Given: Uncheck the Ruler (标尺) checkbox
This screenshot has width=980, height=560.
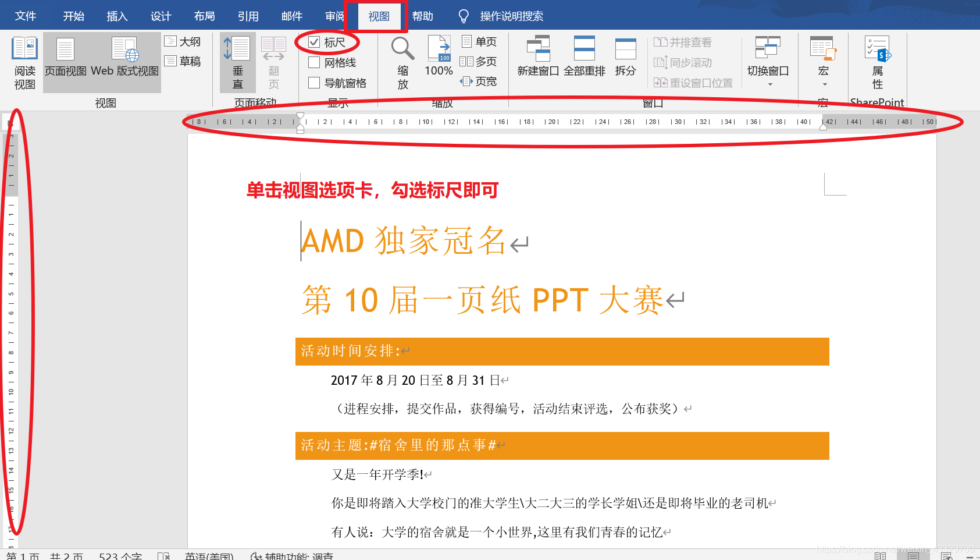Looking at the screenshot, I should pos(314,42).
